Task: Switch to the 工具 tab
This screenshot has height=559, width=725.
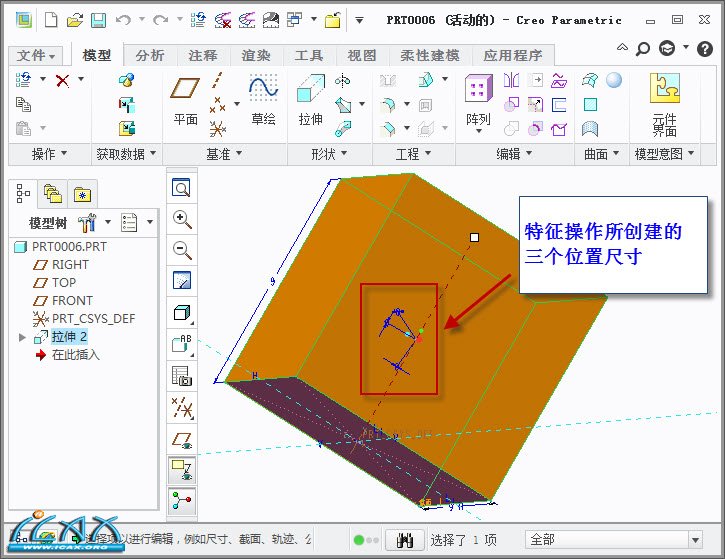Action: pyautogui.click(x=309, y=56)
